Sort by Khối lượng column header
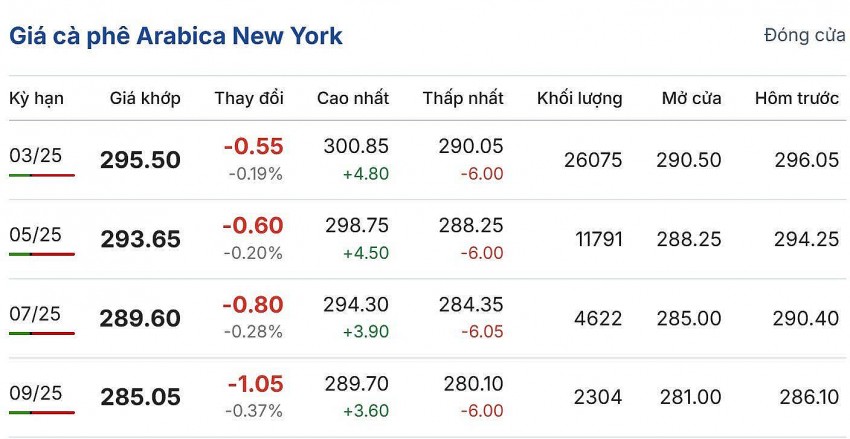This screenshot has width=850, height=439. (579, 98)
